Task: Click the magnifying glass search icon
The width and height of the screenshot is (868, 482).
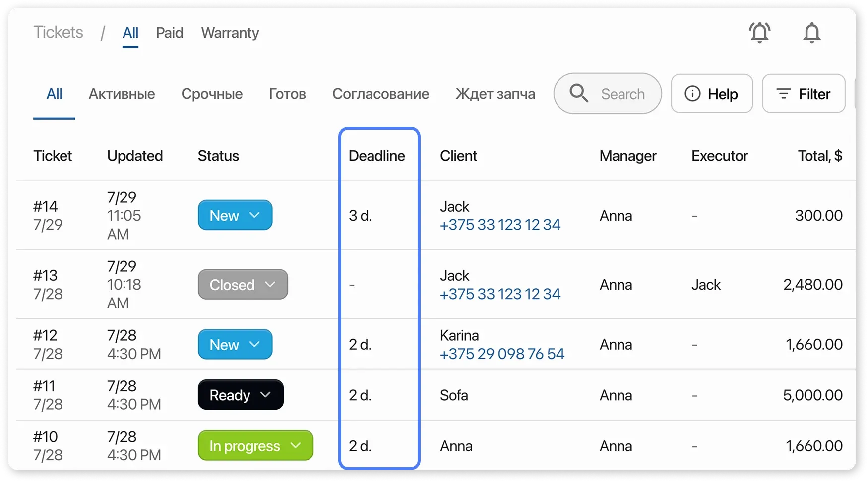Action: [x=578, y=93]
